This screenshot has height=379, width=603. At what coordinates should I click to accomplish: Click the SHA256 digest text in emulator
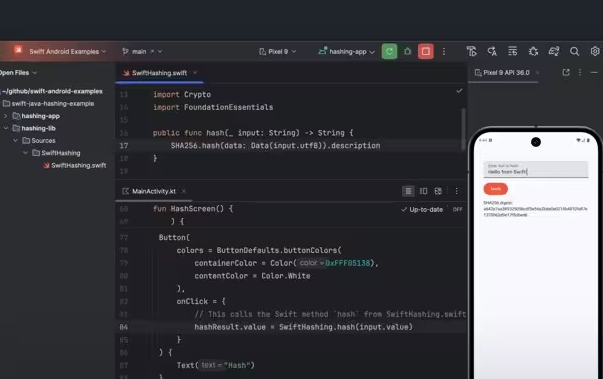535,209
